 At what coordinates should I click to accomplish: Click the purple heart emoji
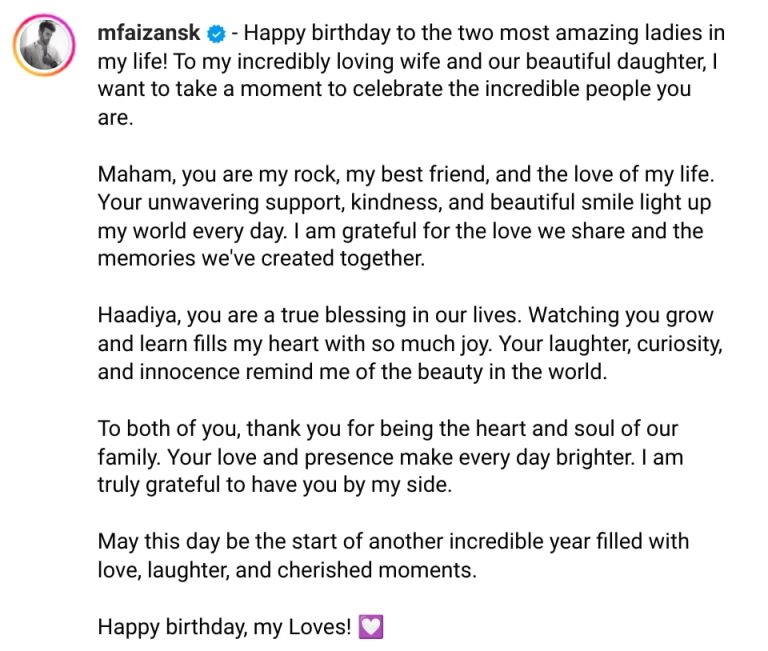coord(370,628)
